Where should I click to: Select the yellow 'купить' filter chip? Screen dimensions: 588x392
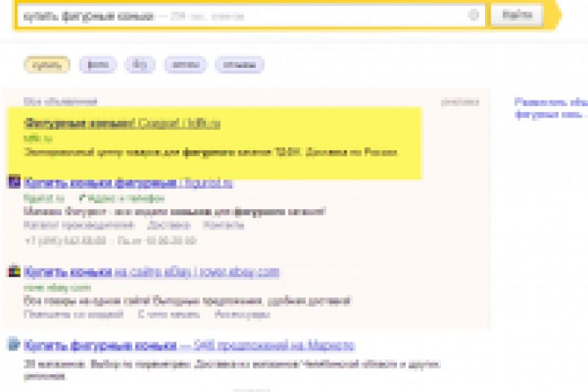(x=47, y=65)
